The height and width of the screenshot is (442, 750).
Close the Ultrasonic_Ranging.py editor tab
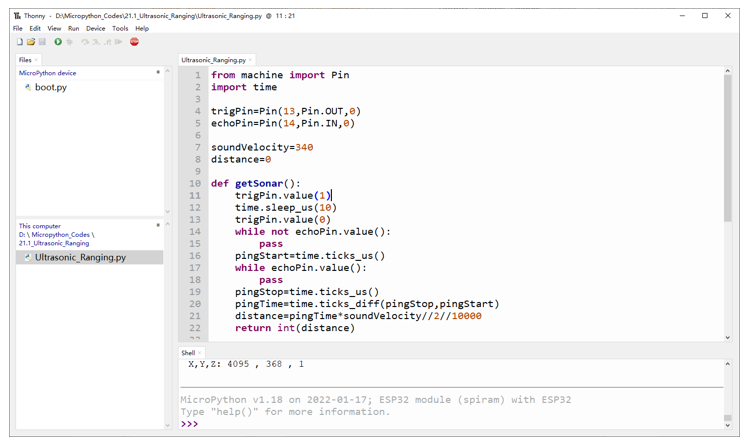250,60
